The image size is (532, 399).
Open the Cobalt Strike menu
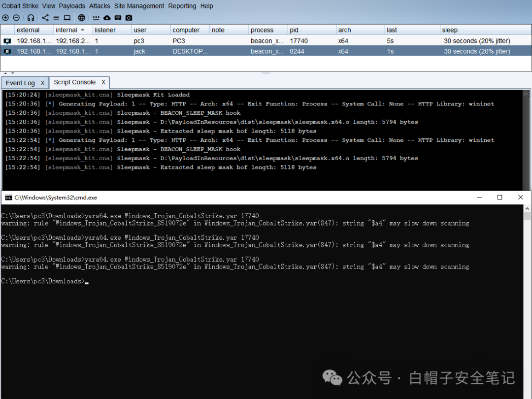pos(20,6)
